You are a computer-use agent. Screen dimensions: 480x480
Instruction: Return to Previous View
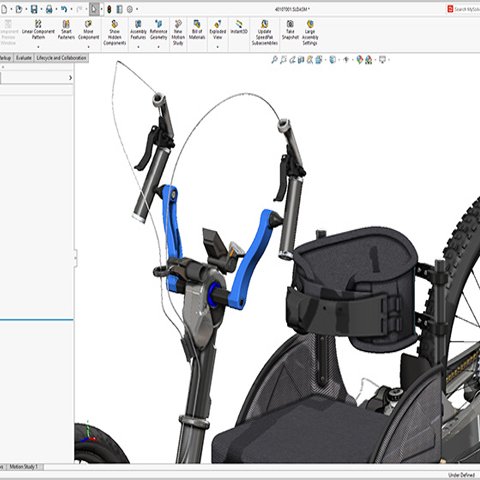(x=292, y=60)
